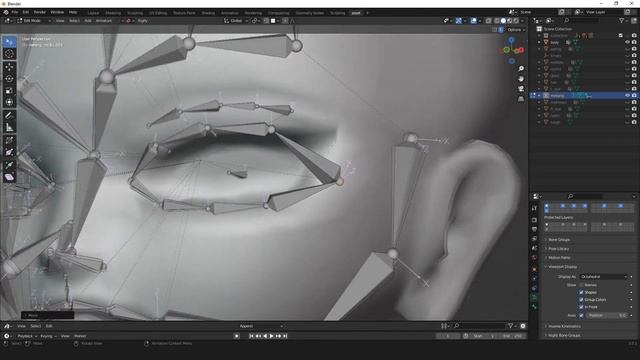640x360 pixels.
Task: Adjust the Axes Position slider
Action: click(x=607, y=316)
